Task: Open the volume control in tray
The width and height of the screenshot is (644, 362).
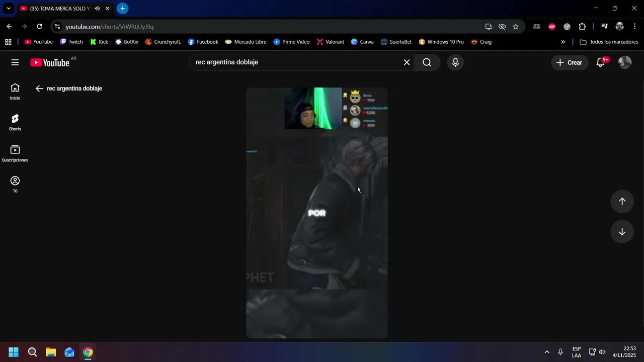Action: (602, 352)
